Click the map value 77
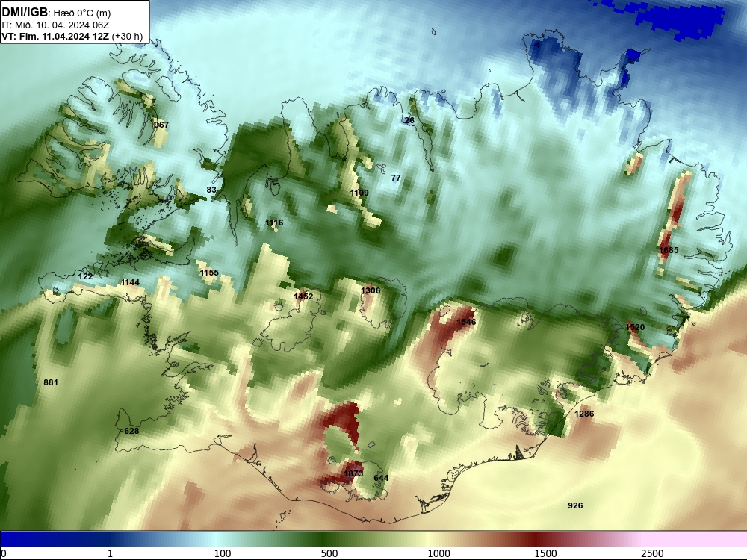 pos(396,178)
